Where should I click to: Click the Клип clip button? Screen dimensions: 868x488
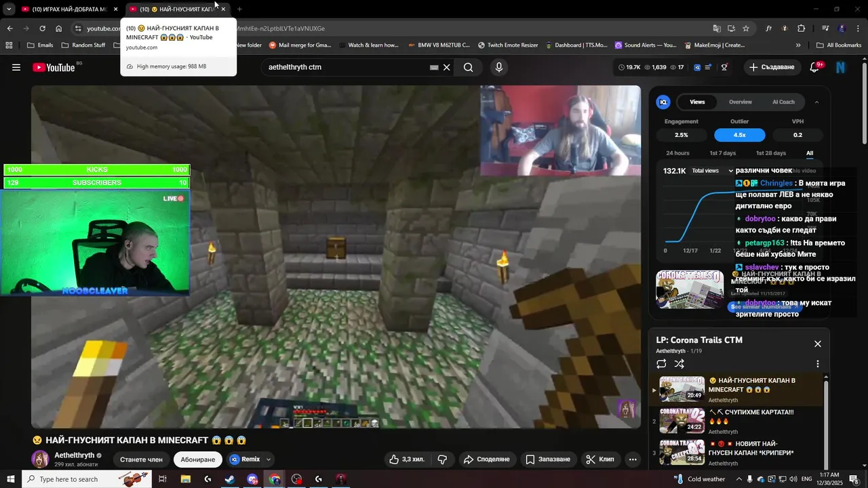coord(599,460)
